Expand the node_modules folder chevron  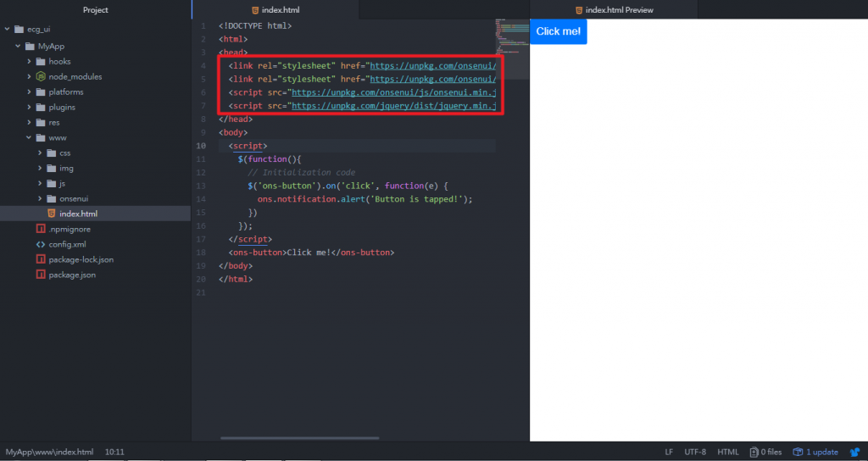click(29, 77)
